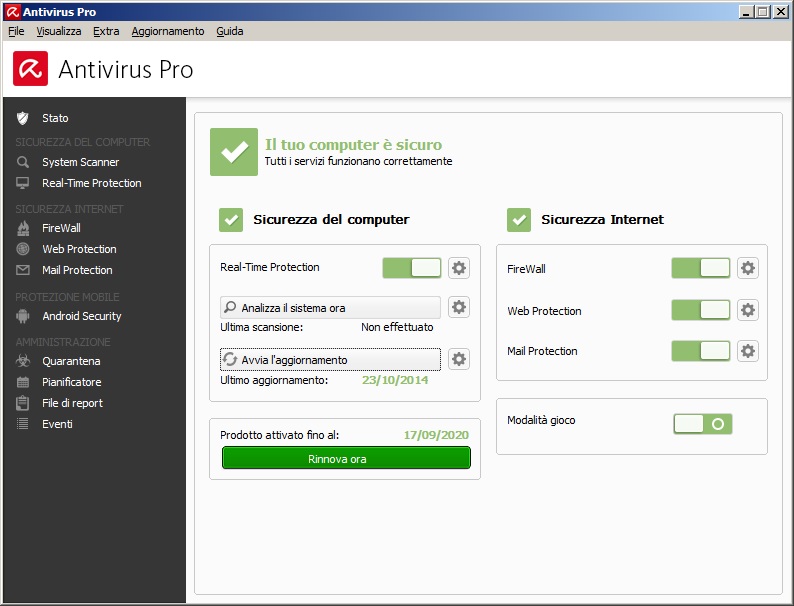Click the Real-Time Protection monitor icon in sidebar
This screenshot has height=606, width=794.
pos(22,183)
